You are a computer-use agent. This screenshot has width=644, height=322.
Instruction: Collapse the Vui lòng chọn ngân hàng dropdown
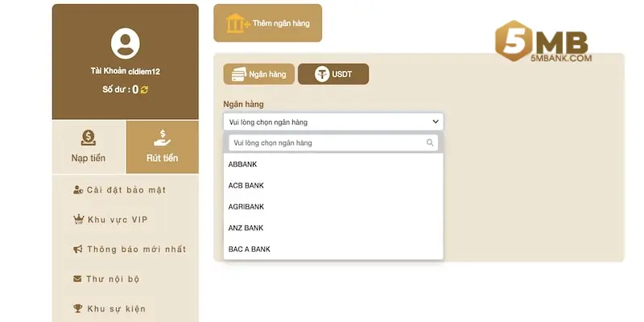click(x=333, y=122)
